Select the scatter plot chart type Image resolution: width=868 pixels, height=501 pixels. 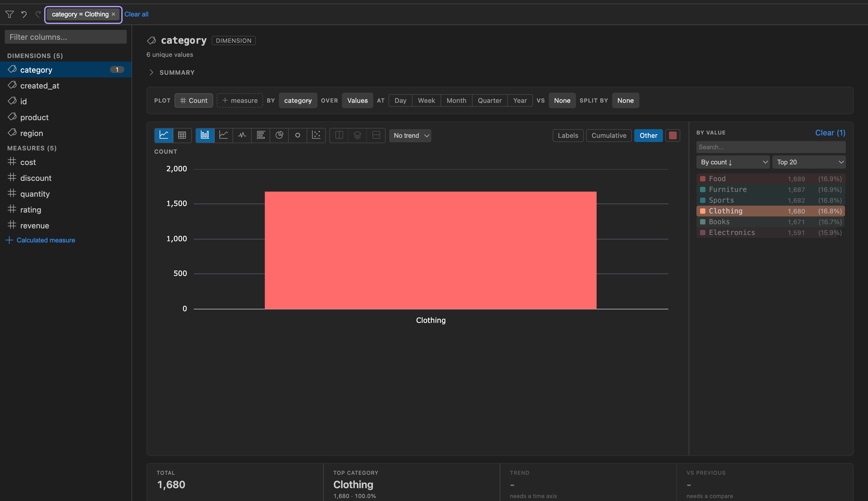tap(316, 135)
